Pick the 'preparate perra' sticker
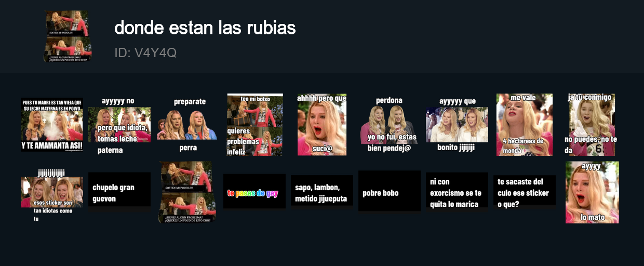The image size is (644, 266). (x=187, y=125)
